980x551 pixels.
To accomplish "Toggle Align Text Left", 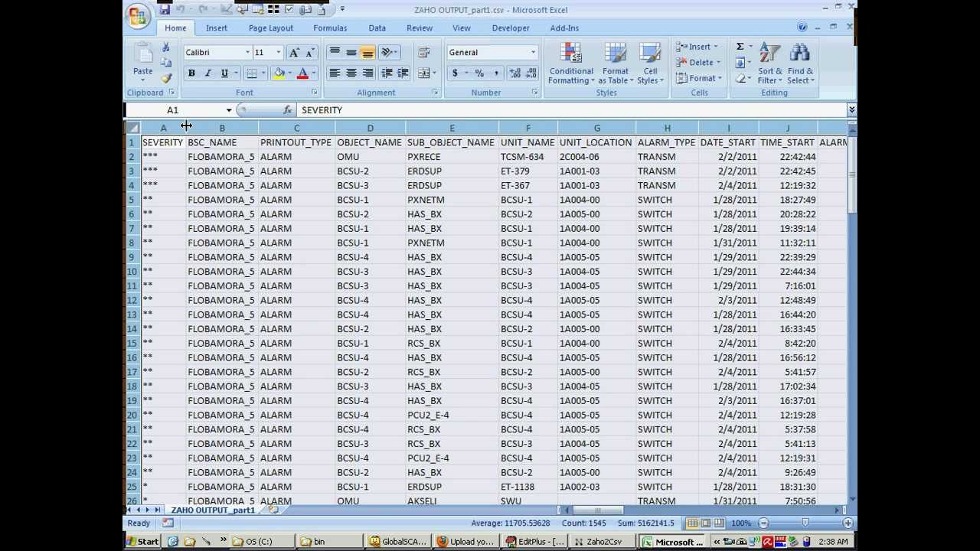I will tap(335, 73).
